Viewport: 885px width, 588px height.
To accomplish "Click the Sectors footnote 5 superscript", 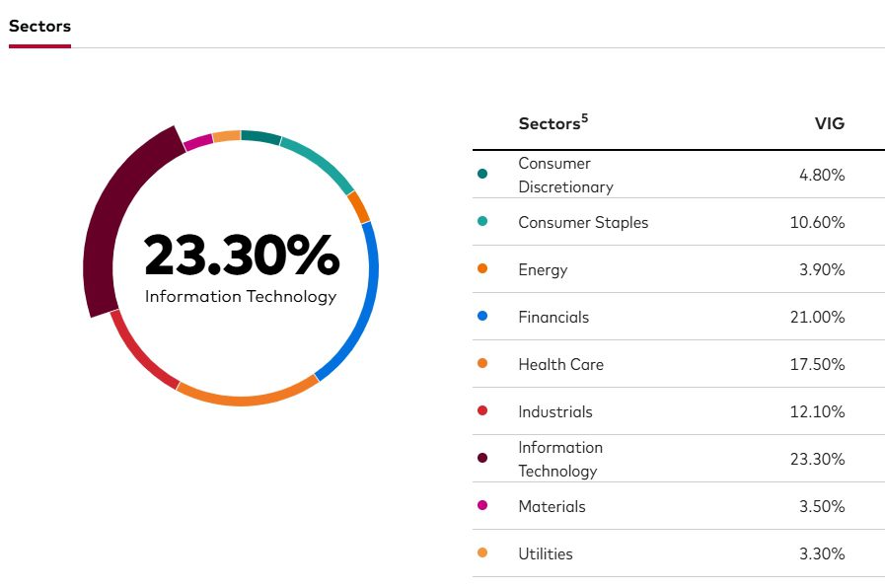I will tap(584, 118).
